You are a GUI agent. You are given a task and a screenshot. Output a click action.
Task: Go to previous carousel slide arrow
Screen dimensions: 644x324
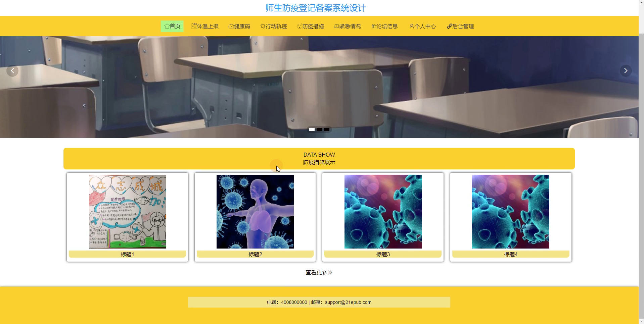[12, 70]
